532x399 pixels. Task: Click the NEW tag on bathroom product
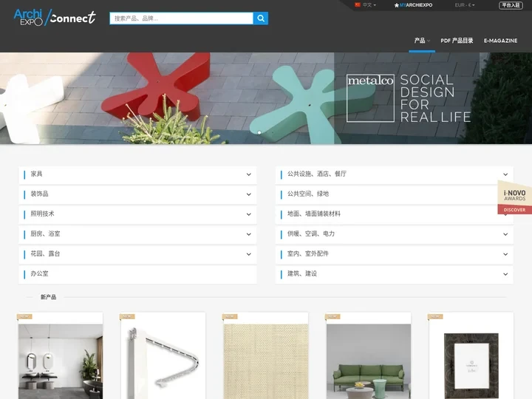[24, 316]
